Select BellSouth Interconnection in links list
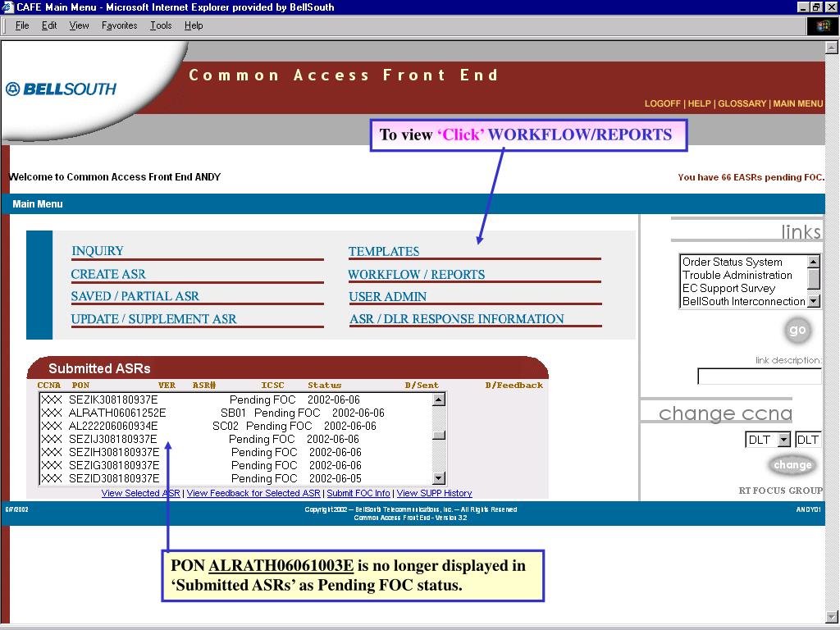 click(743, 301)
